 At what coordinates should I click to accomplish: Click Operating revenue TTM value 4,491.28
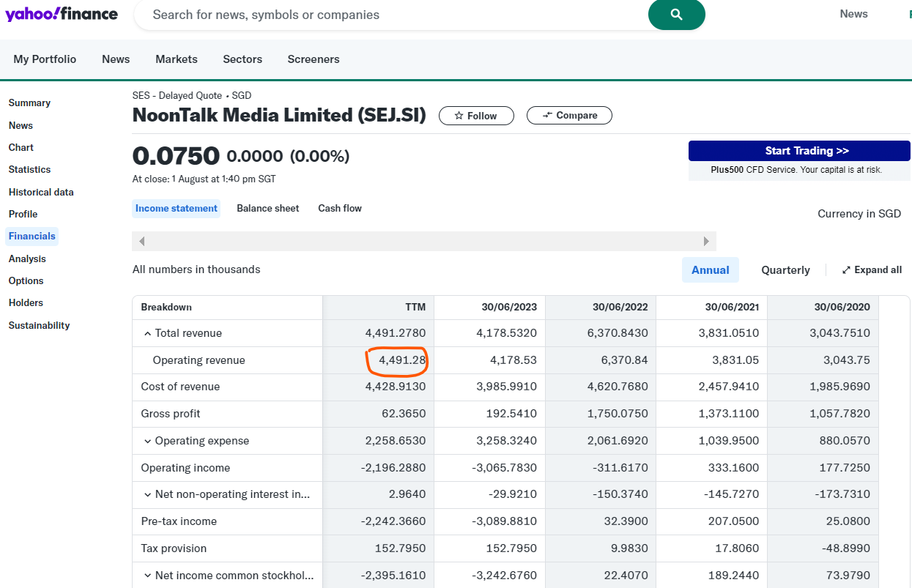[402, 360]
